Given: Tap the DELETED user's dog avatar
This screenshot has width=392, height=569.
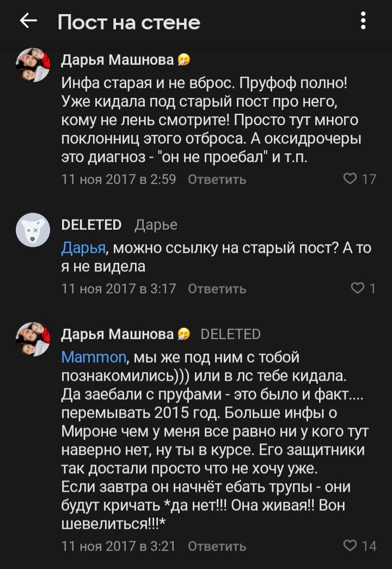Looking at the screenshot, I should [33, 229].
